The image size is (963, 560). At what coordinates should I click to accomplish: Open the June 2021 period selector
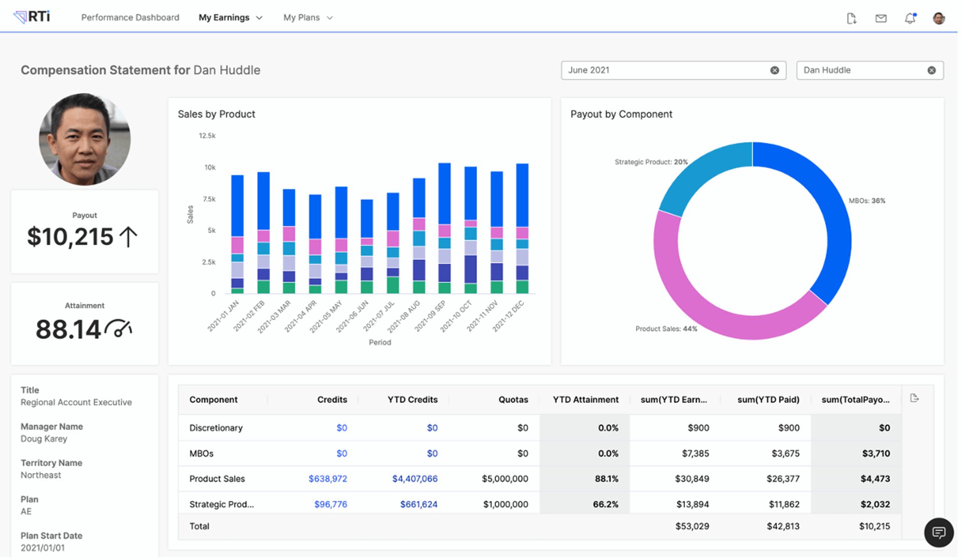click(x=652, y=70)
